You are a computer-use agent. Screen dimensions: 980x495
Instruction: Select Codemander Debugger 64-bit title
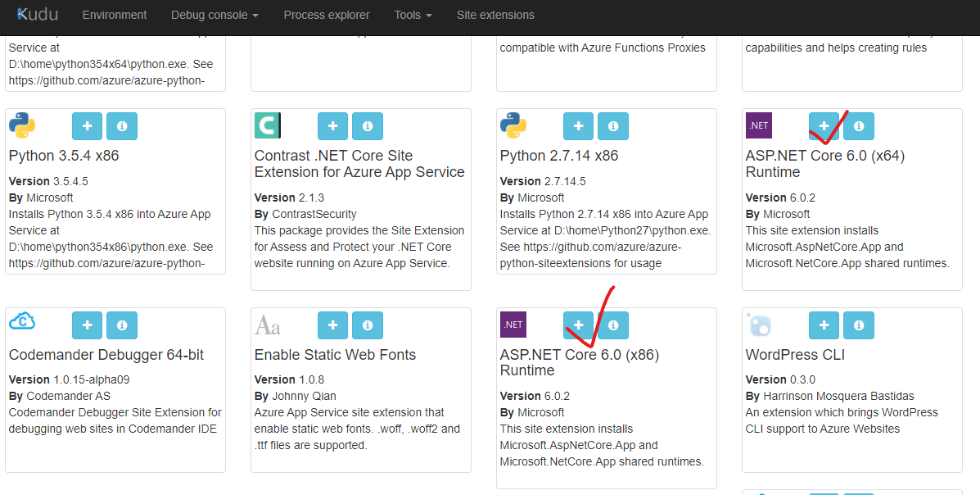[x=106, y=355]
